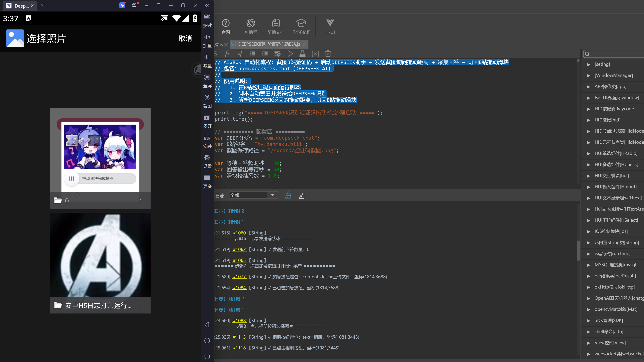Open log line #1088 link
The width and height of the screenshot is (644, 362).
[x=239, y=321]
